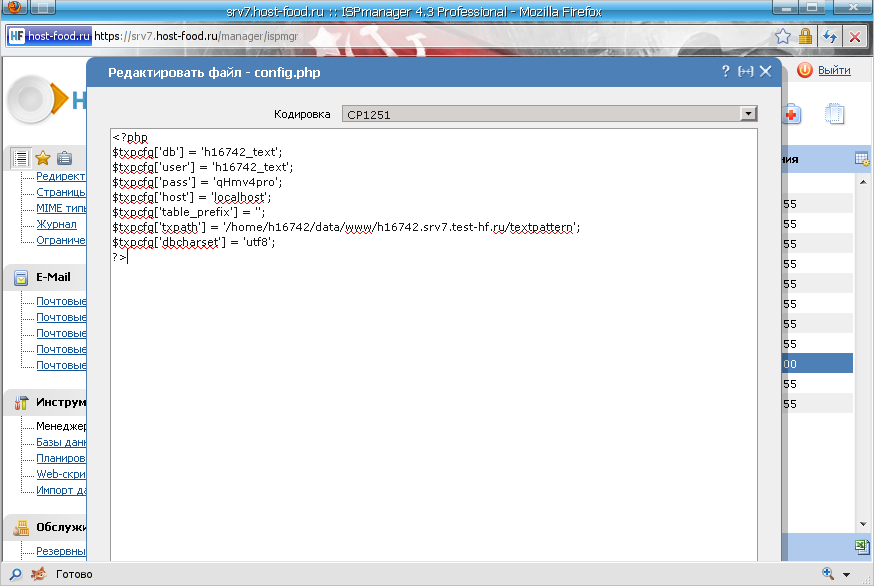Bookmark this page with the star icon
Image resolution: width=874 pixels, height=586 pixels.
click(783, 36)
